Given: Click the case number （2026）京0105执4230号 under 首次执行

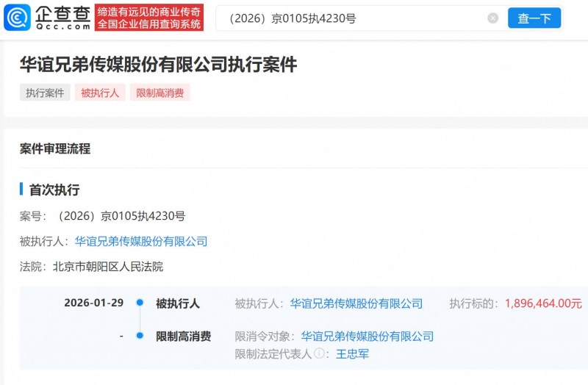Looking at the screenshot, I should pyautogui.click(x=120, y=216).
